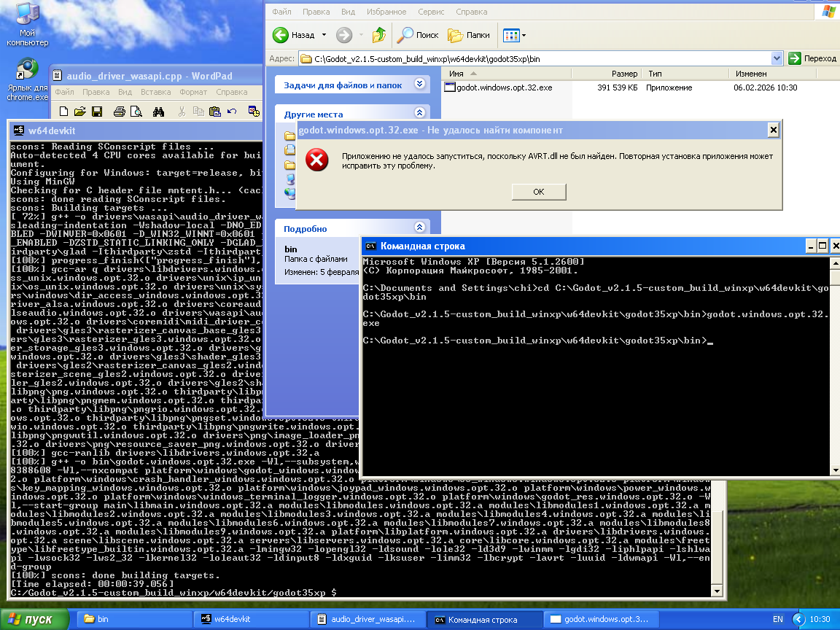Select Ярлык для chrome.exe desktop shortcut
840x630 pixels.
point(27,79)
